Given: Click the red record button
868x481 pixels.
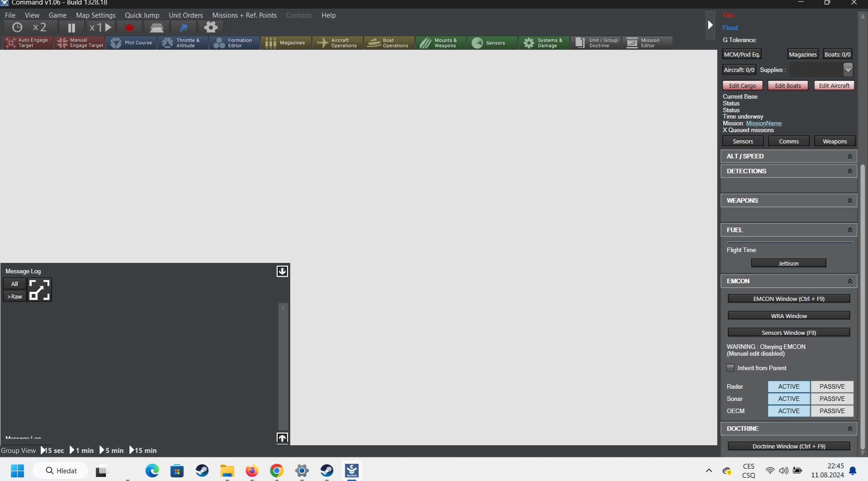Looking at the screenshot, I should pyautogui.click(x=129, y=28).
